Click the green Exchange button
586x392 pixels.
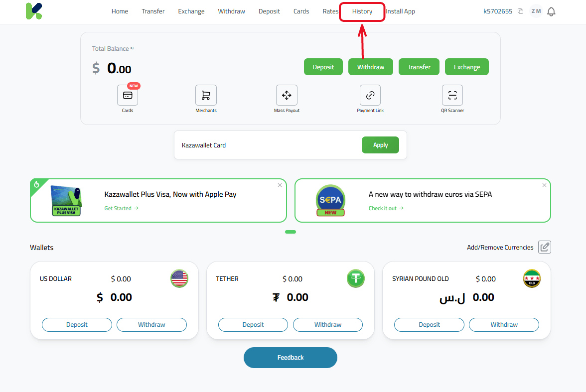(x=467, y=67)
